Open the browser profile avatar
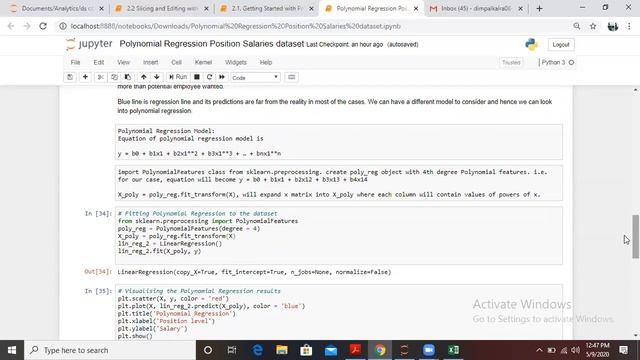This screenshot has height=360, width=640. click(x=612, y=27)
